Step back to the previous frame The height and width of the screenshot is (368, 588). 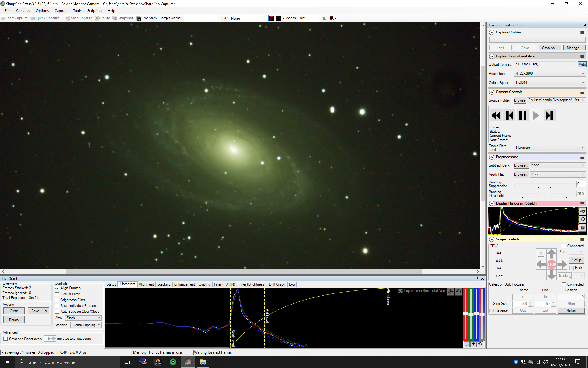(509, 115)
